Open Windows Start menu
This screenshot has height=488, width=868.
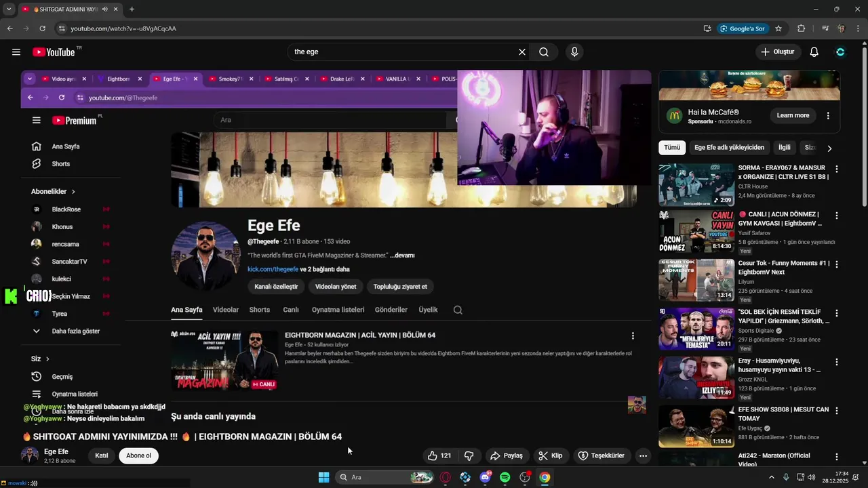(324, 477)
